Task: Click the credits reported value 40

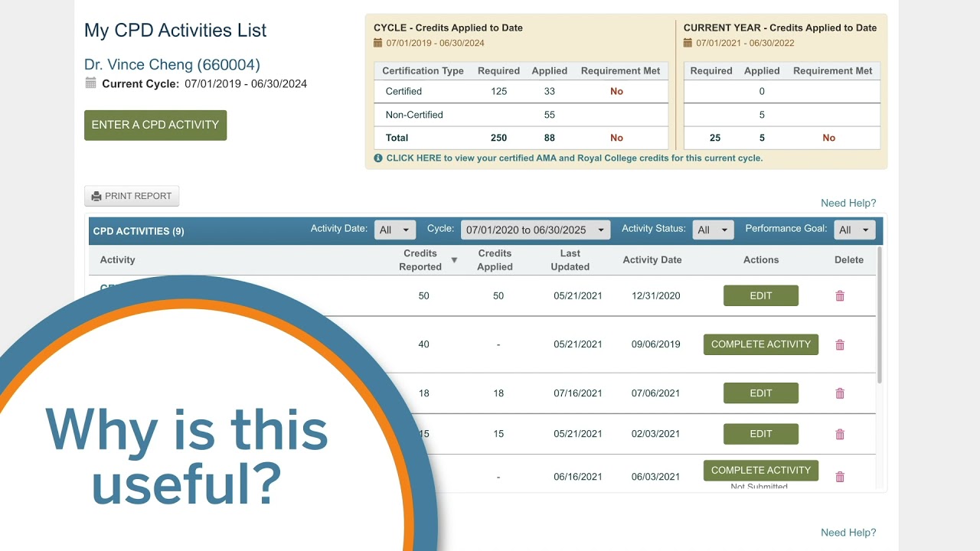Action: click(x=424, y=344)
